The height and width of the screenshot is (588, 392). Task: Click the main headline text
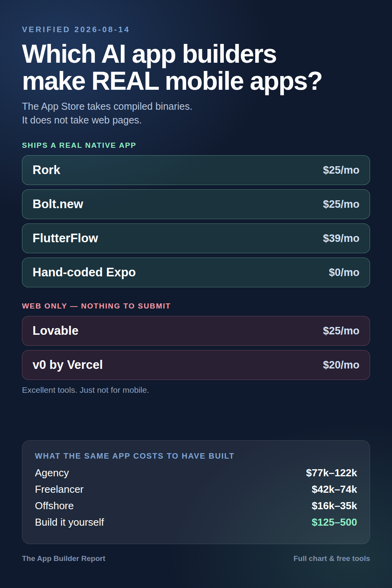tap(172, 67)
